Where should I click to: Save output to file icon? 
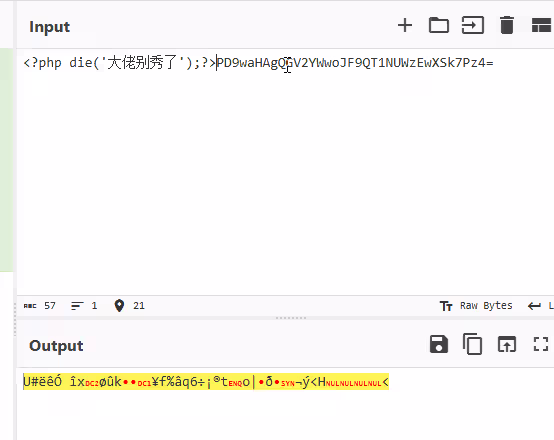439,344
